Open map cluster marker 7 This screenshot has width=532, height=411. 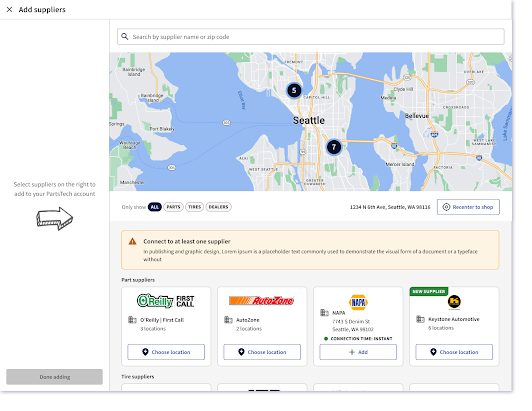pyautogui.click(x=334, y=147)
